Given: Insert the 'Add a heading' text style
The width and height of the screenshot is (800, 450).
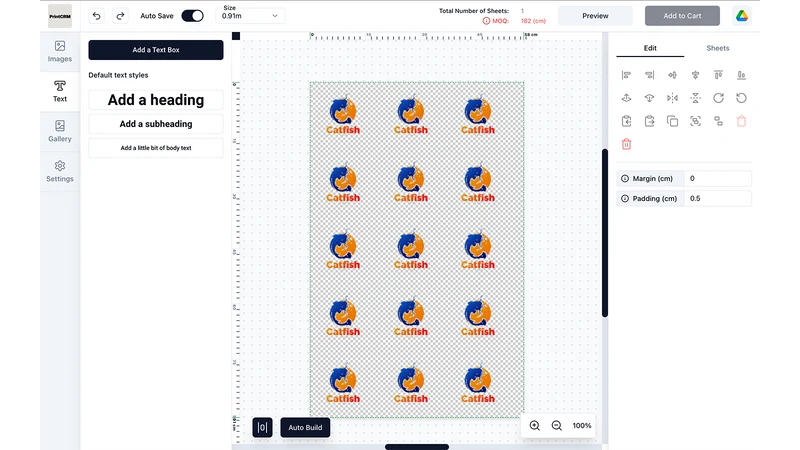Looking at the screenshot, I should pos(156,100).
